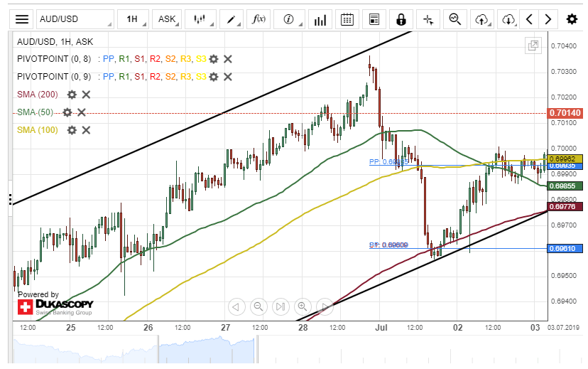Open the f(x) indicators menu

(x=258, y=19)
